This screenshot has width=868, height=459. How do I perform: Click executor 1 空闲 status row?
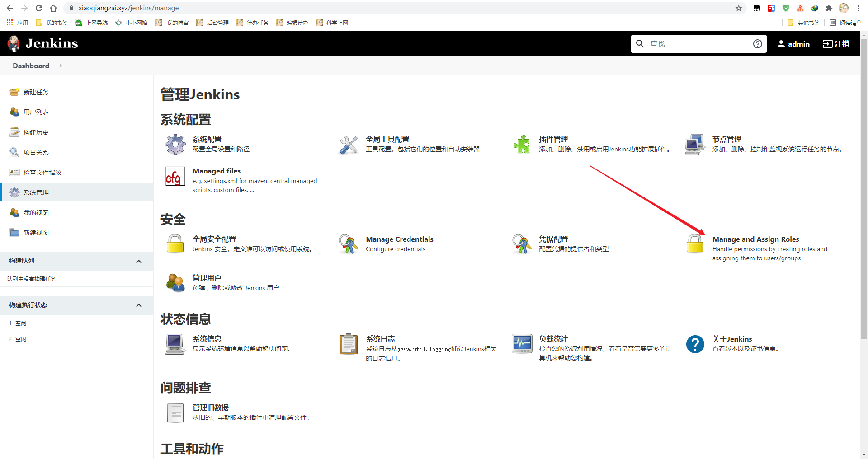77,323
